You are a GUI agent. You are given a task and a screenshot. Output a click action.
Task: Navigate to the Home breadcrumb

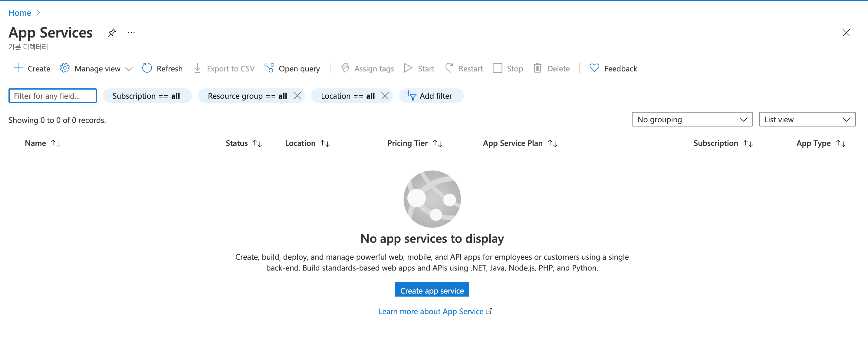click(x=20, y=13)
